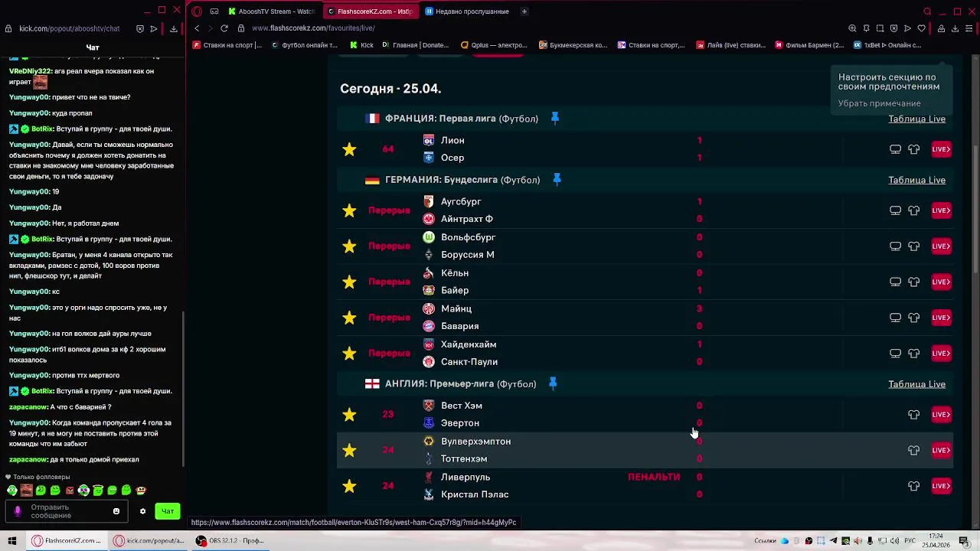The height and width of the screenshot is (551, 980).
Task: Open Windows Start menu
Action: click(x=12, y=540)
